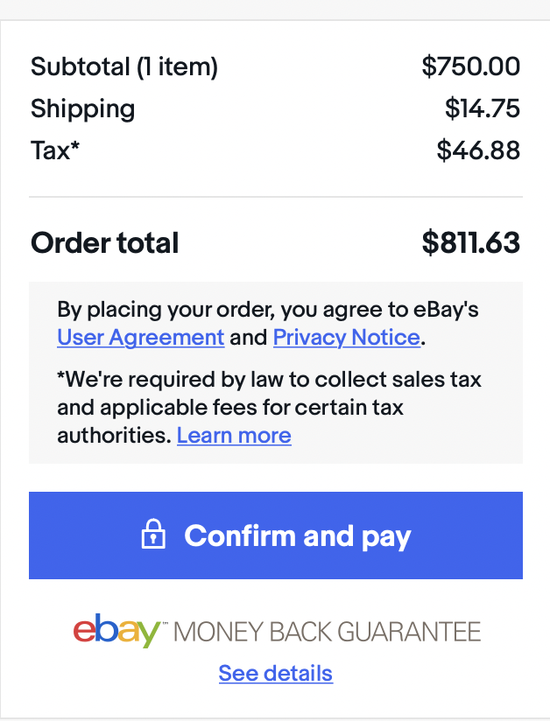Follow the Learn more tax link
550x721 pixels.
pos(234,435)
